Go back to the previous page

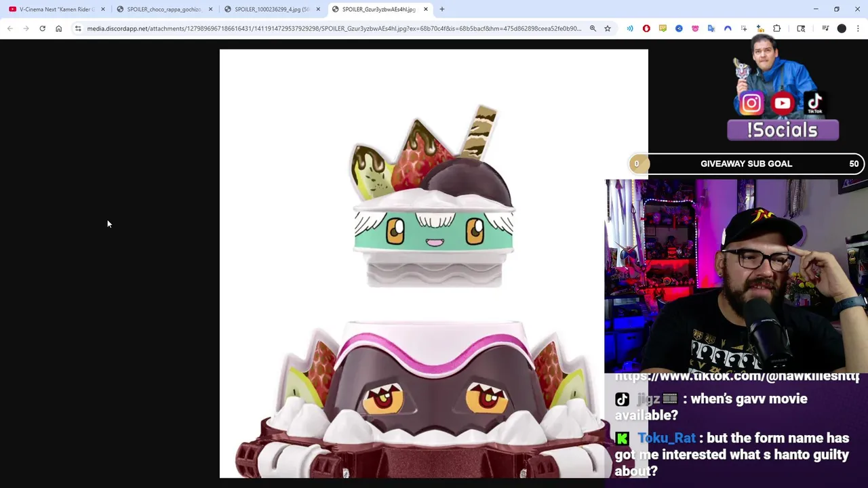(x=9, y=28)
